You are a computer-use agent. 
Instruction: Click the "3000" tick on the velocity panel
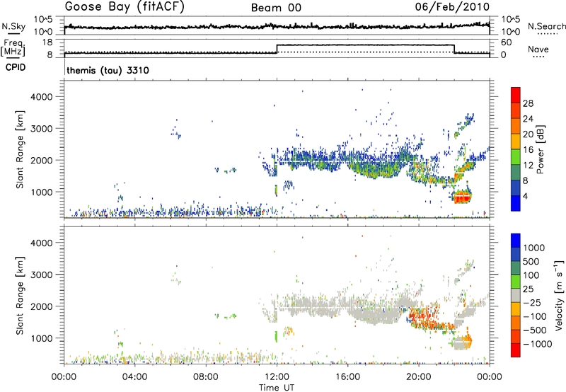(x=41, y=275)
